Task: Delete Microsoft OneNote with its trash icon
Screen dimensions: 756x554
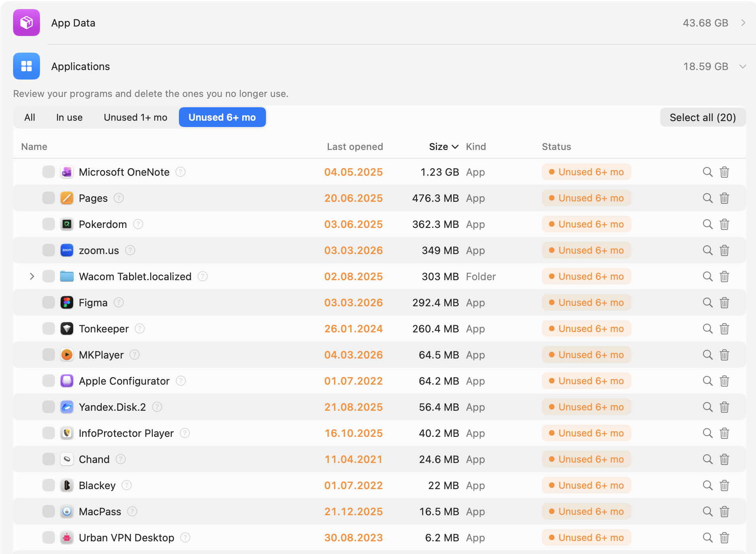Action: [724, 172]
